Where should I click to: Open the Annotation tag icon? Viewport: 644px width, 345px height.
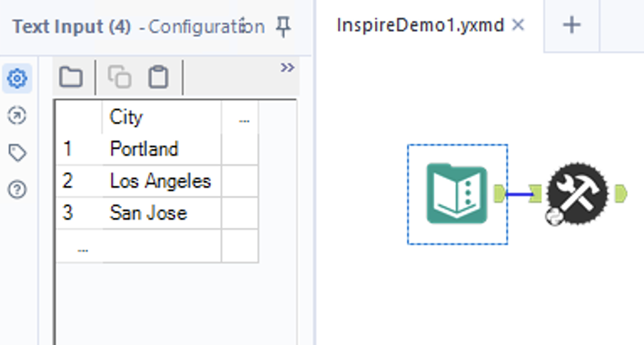click(17, 152)
